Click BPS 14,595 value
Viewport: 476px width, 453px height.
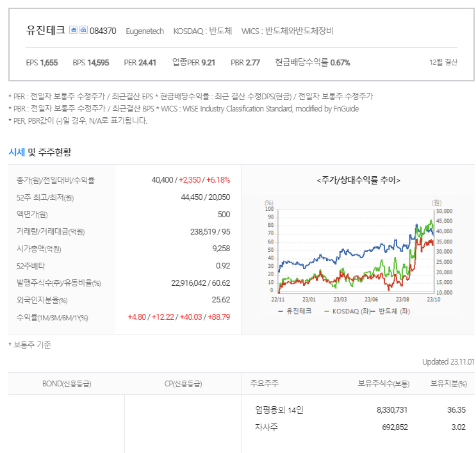(91, 63)
